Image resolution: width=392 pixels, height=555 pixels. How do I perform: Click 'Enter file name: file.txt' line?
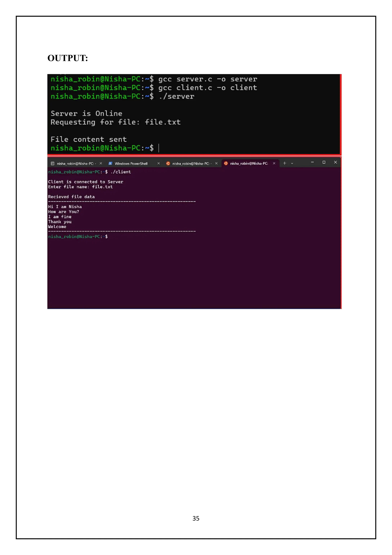click(80, 187)
